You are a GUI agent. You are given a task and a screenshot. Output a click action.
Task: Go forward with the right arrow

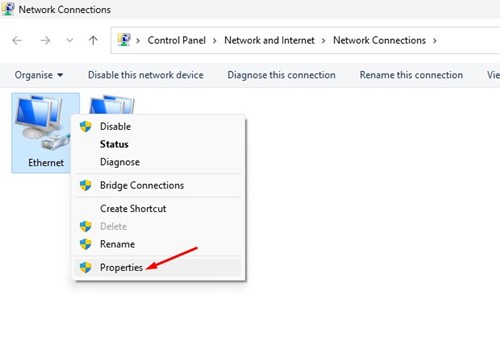coord(45,41)
